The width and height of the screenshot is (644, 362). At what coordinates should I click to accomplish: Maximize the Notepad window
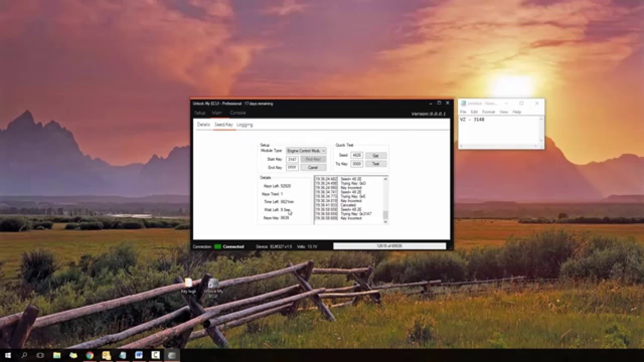coord(522,104)
